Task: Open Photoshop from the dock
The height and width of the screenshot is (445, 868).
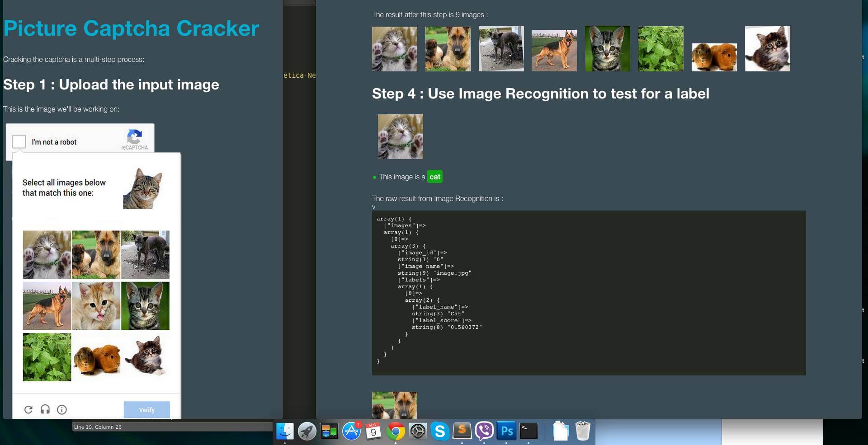Action: tap(506, 431)
